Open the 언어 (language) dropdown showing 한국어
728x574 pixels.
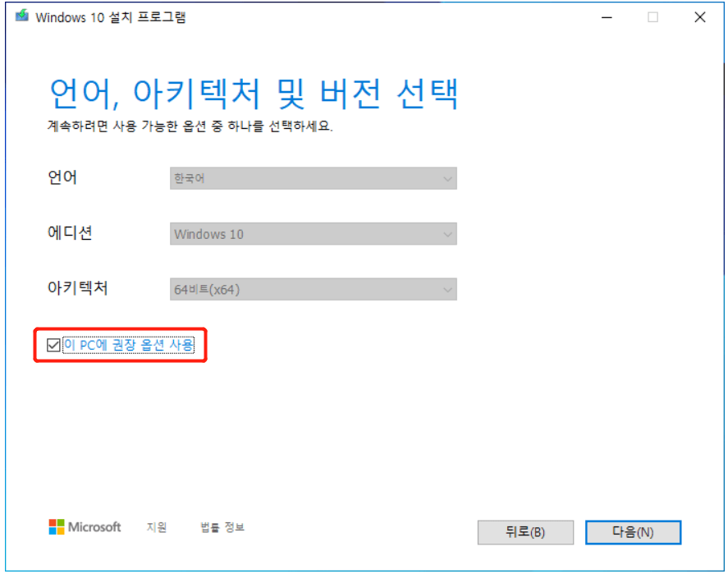coord(312,178)
